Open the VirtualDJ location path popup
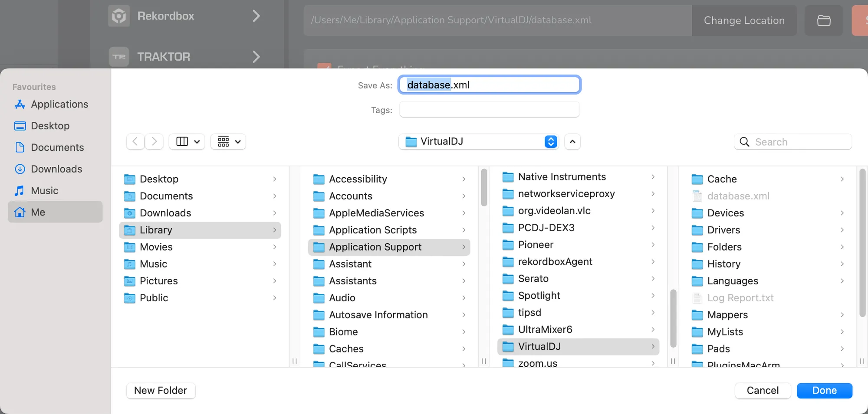 (x=478, y=142)
